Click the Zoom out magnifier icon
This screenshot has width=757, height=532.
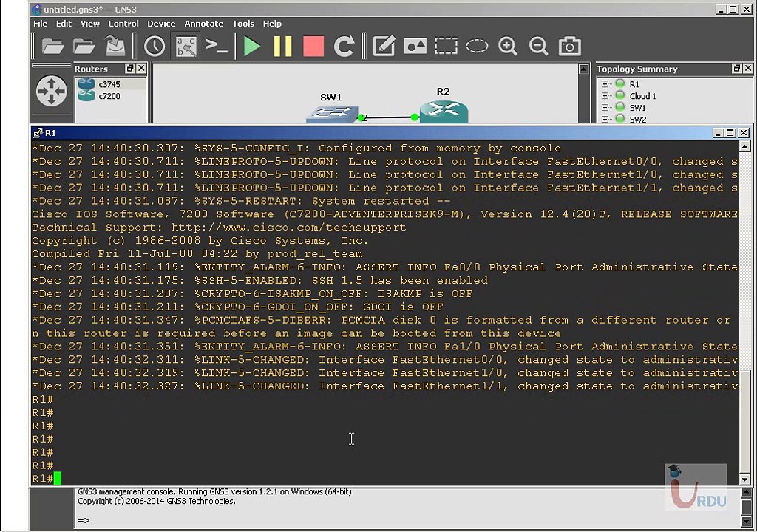(538, 47)
